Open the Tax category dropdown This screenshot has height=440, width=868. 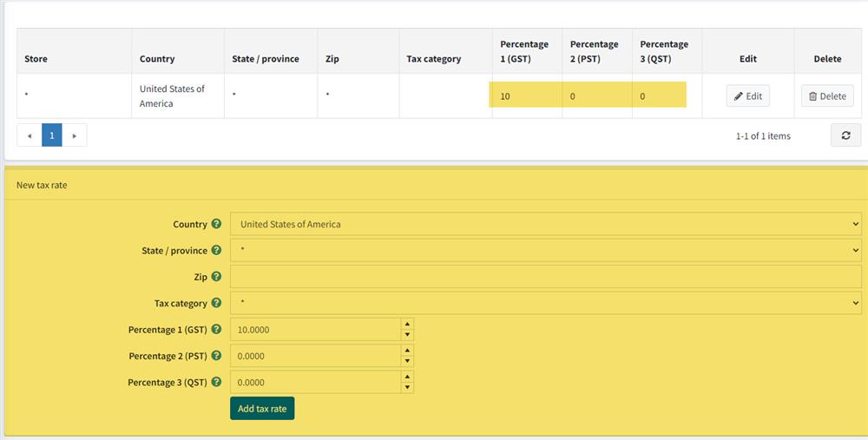click(546, 303)
